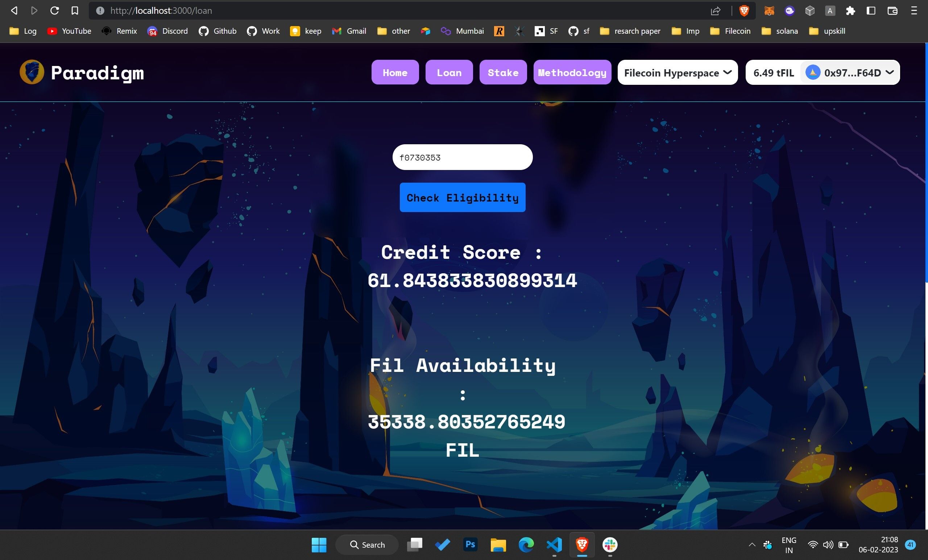This screenshot has height=560, width=928.
Task: Click the Brave browser icon in taskbar
Action: tap(582, 545)
